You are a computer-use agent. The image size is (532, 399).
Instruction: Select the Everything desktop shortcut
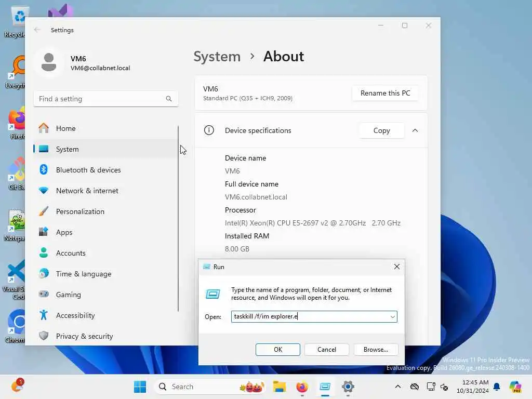(x=16, y=72)
